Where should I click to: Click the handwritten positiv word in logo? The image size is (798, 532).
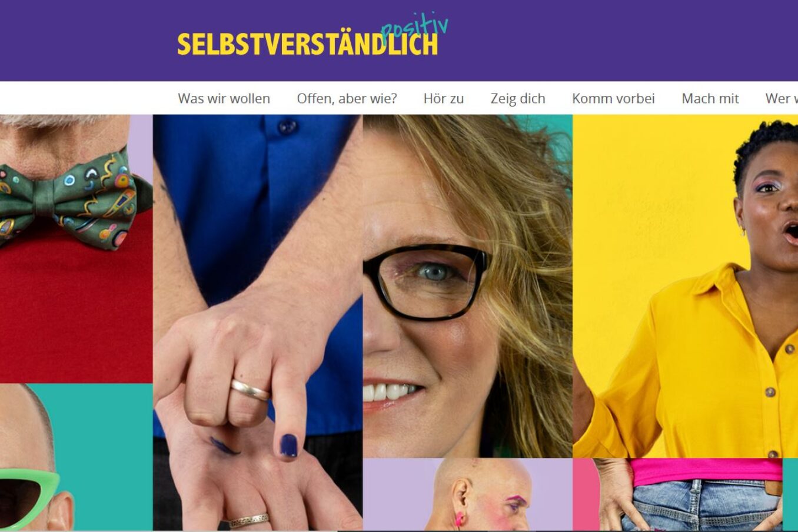pyautogui.click(x=414, y=29)
